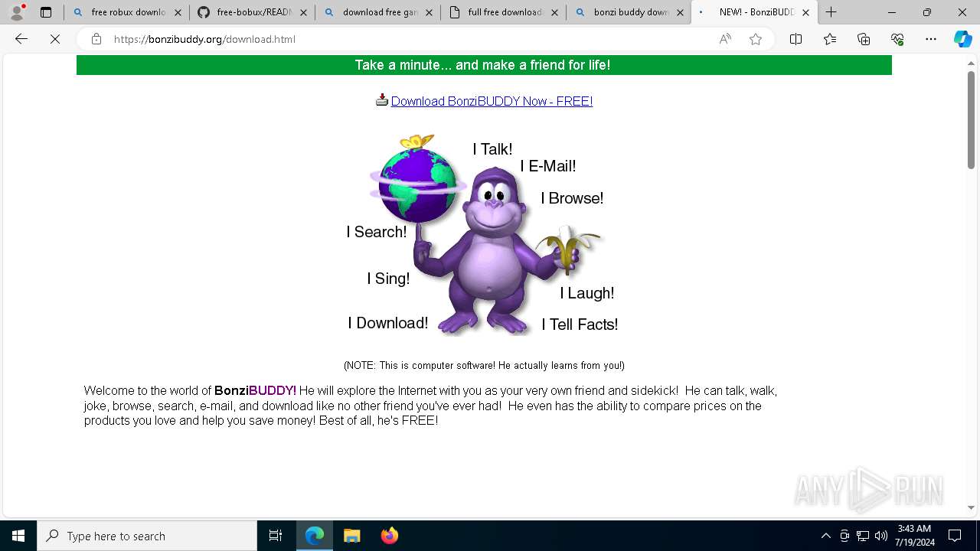Click the 'I Download!' text
Viewport: 980px width, 551px height.
tap(387, 323)
